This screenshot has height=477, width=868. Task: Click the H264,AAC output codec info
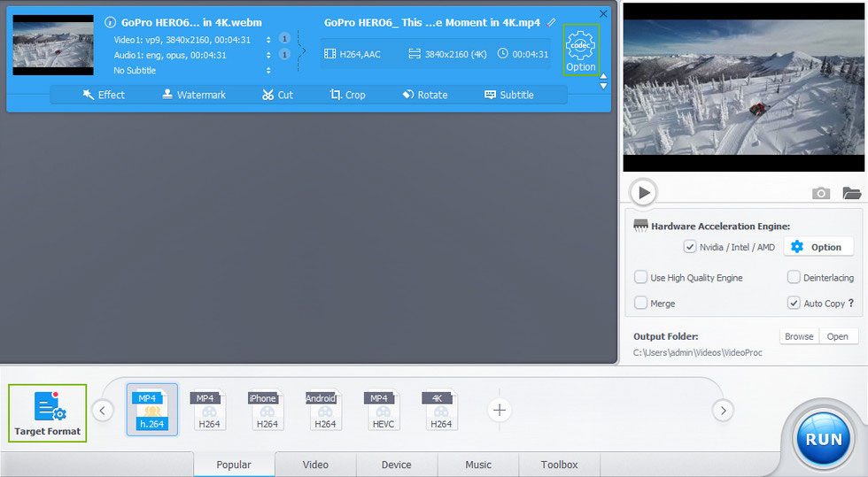[x=353, y=54]
